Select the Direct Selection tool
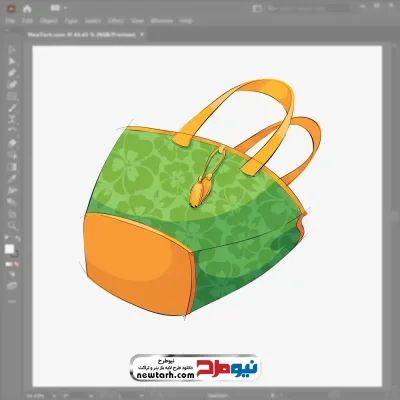The height and width of the screenshot is (400, 400). pos(12,61)
